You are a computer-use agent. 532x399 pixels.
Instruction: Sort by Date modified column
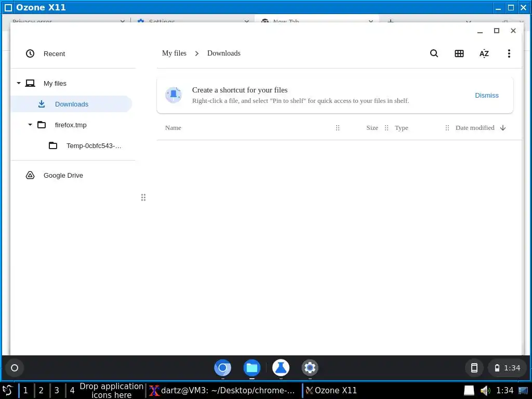(x=475, y=128)
